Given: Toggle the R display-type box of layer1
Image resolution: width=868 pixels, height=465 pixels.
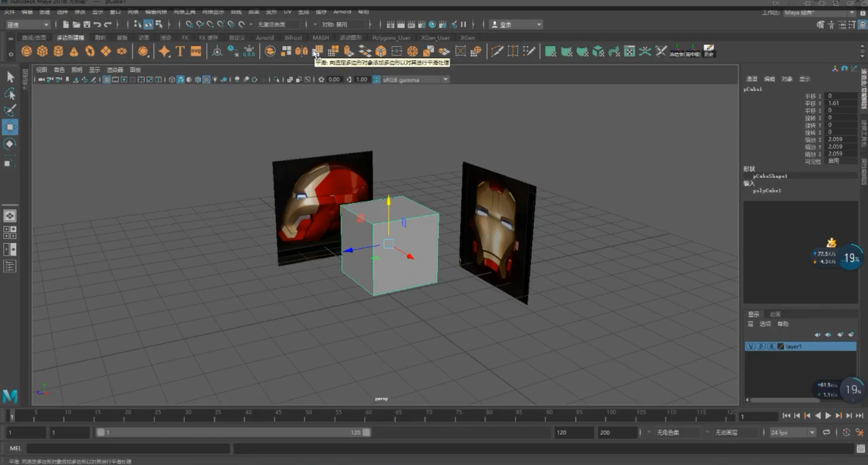Looking at the screenshot, I should [771, 347].
